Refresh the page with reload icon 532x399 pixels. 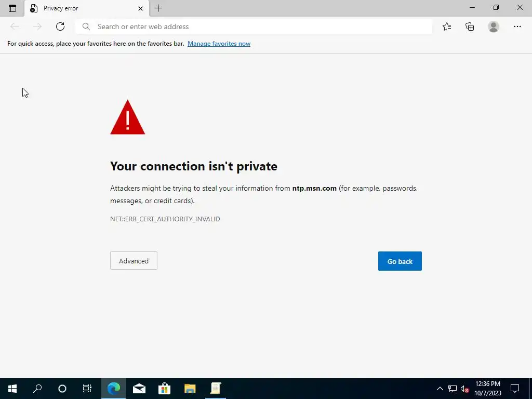point(60,26)
